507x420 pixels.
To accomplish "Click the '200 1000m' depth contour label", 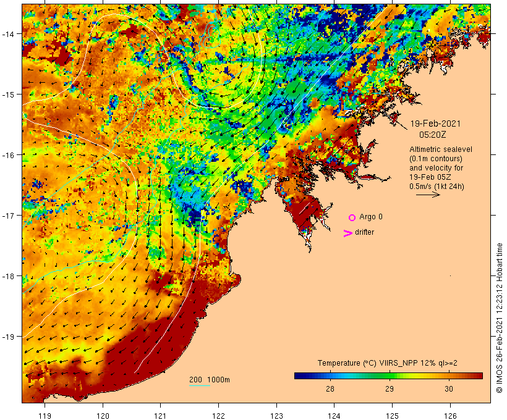I will pos(210,380).
